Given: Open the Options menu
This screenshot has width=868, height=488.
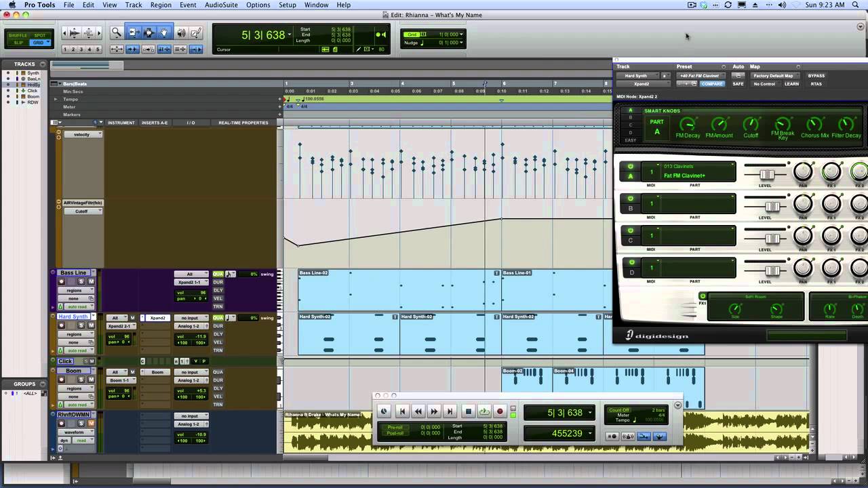Looking at the screenshot, I should tap(258, 5).
